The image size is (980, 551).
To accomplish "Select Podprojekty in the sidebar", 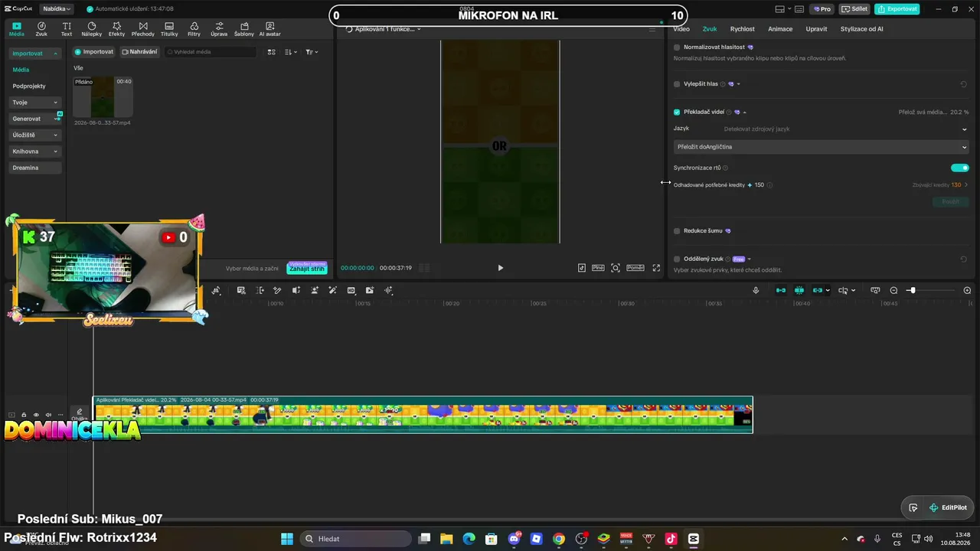I will tap(29, 86).
